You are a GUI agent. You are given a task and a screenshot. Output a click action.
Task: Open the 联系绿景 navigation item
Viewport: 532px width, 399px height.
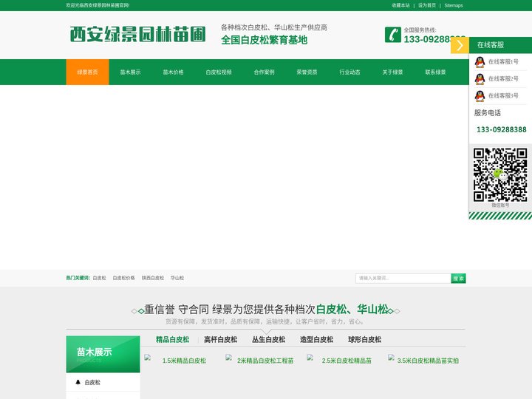435,72
